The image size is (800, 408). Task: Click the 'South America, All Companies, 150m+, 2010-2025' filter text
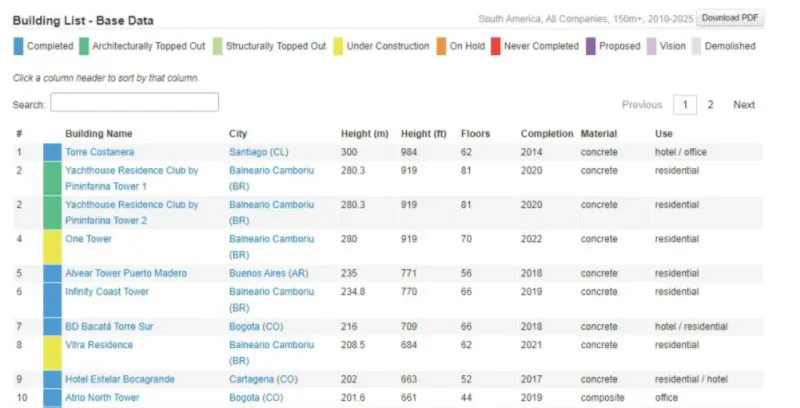tap(586, 19)
